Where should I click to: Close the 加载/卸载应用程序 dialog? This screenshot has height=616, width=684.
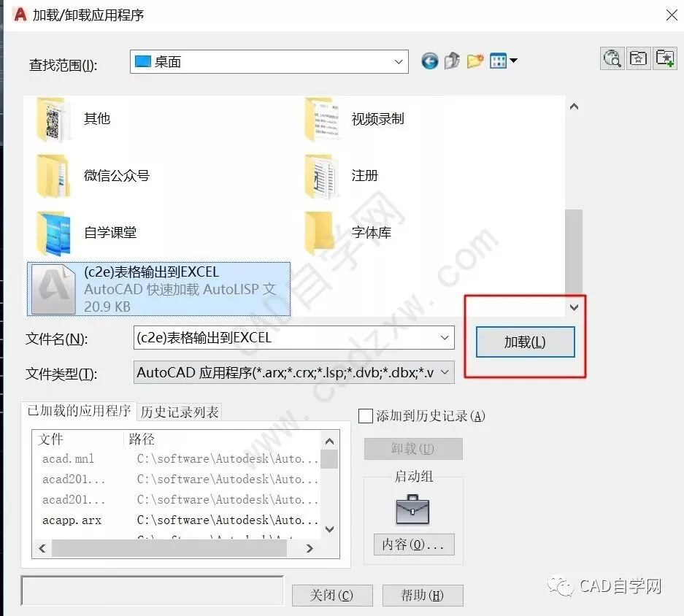coord(672,15)
